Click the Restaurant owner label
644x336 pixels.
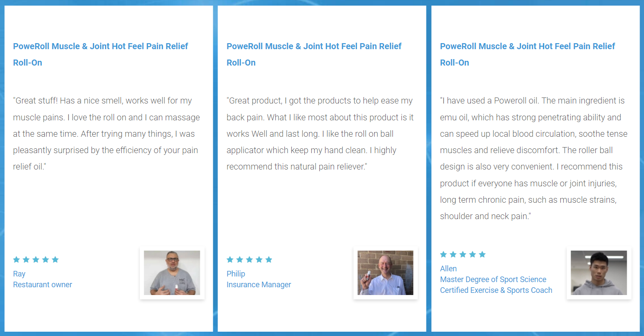pos(43,285)
